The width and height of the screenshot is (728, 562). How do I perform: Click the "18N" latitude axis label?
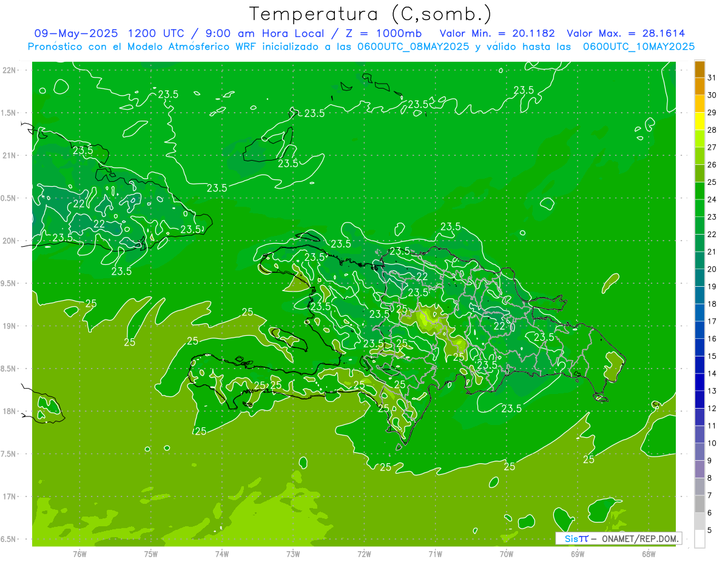[10, 411]
